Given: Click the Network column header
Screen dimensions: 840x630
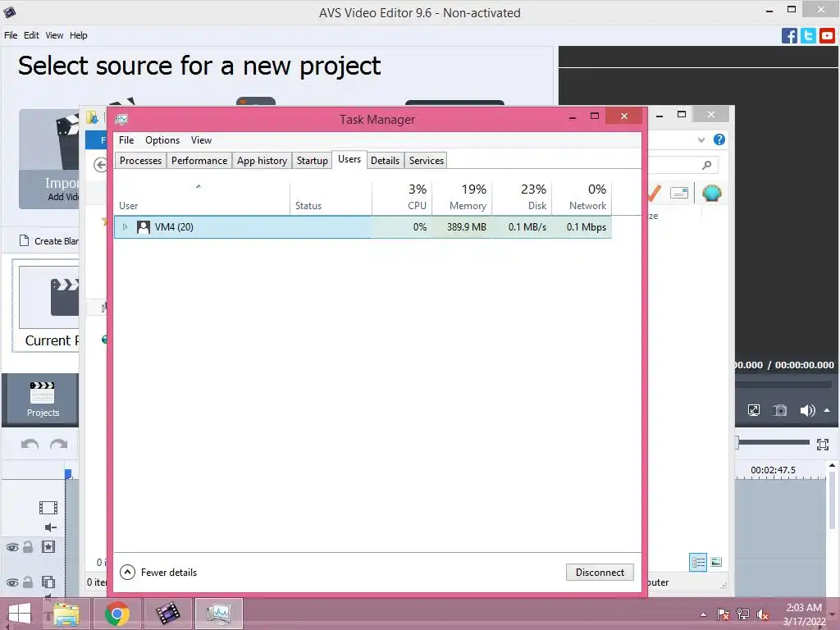Looking at the screenshot, I should 582,197.
